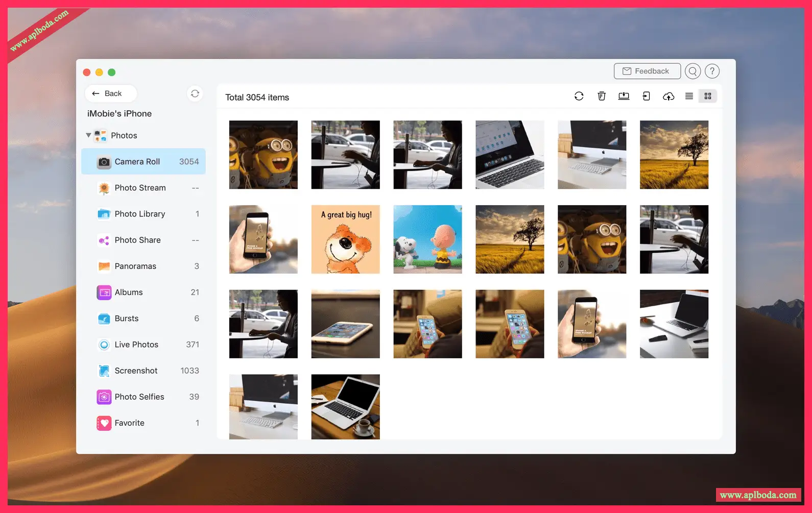Open the Camera Roll item label
Viewport: 812px width, 513px height.
click(137, 162)
